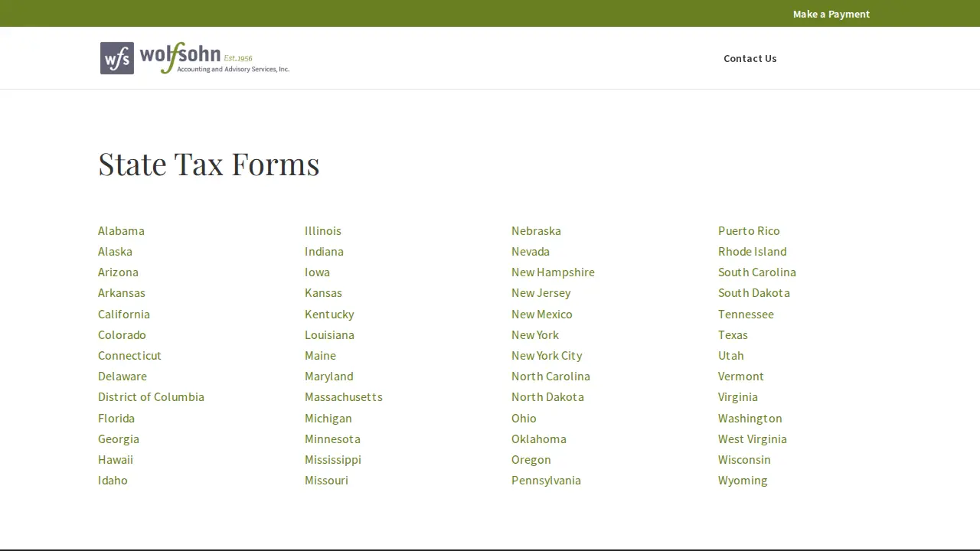Open District of Columbia forms
Screen dimensions: 980x551
click(151, 396)
